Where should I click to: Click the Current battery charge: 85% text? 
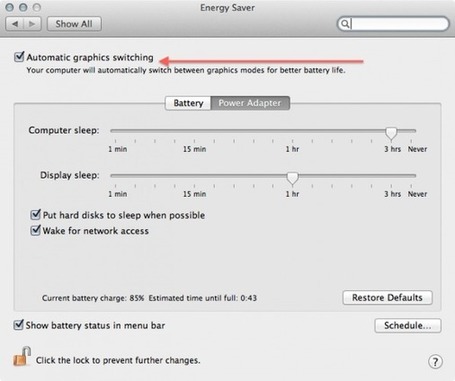tap(93, 298)
